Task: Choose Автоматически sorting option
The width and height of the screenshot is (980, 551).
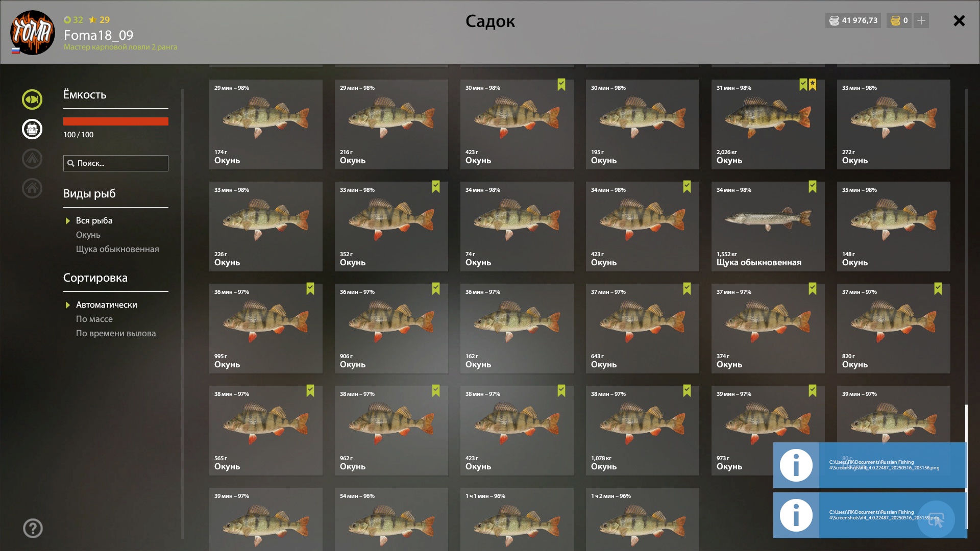Action: (107, 305)
